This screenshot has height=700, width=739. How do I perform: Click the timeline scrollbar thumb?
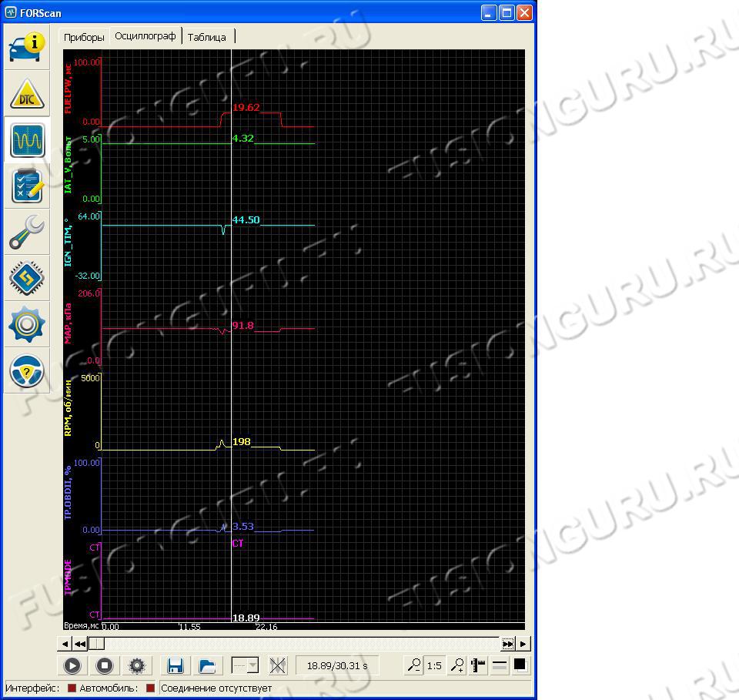(97, 644)
